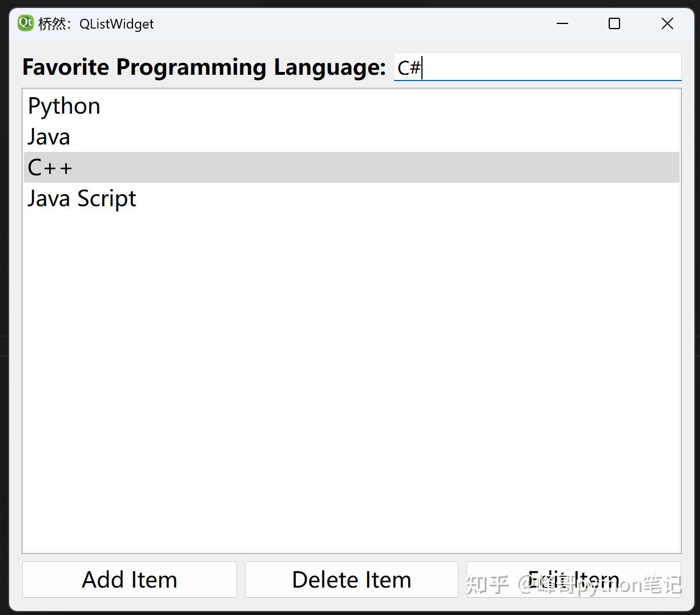Click the window title text QListWidget

[116, 24]
